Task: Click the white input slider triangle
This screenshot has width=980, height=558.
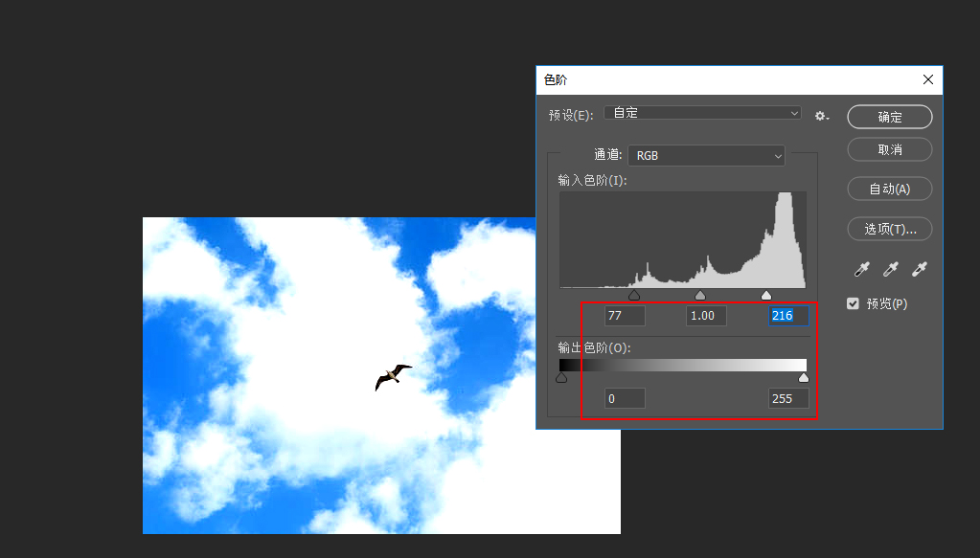Action: [x=767, y=295]
